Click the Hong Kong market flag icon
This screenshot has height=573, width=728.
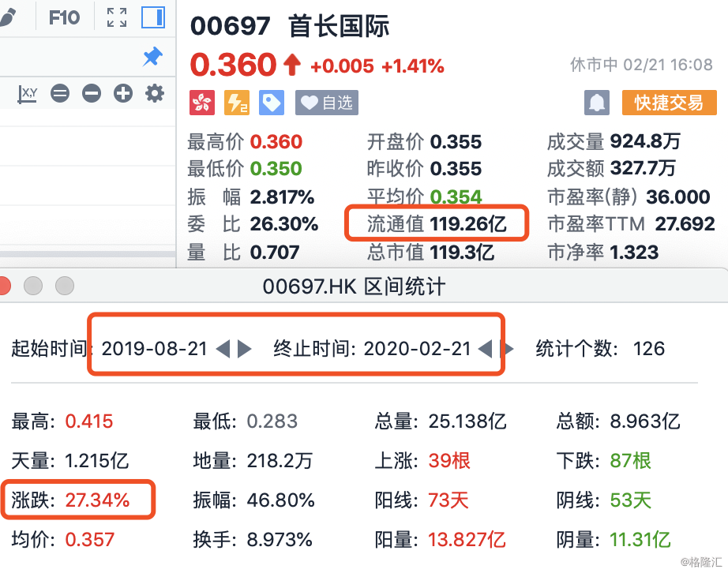202,103
